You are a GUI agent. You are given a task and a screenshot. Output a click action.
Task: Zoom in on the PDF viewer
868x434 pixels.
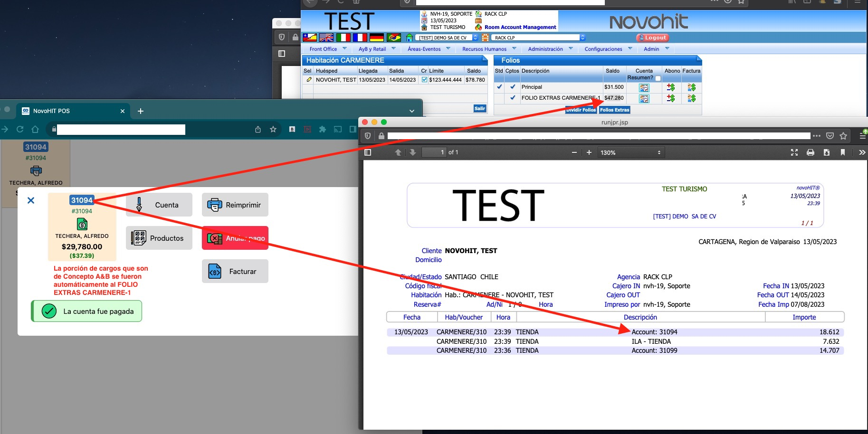(x=589, y=152)
